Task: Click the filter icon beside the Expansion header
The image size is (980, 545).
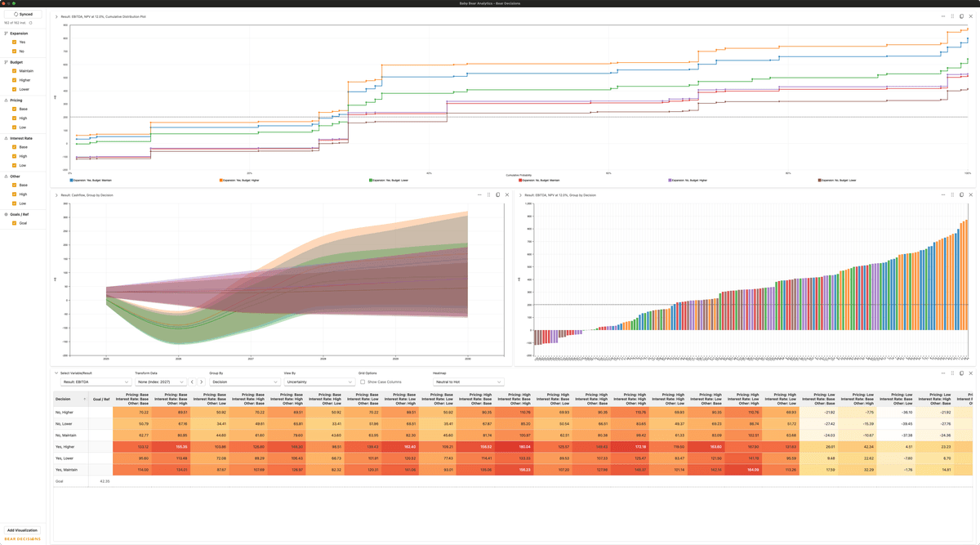Action: [6, 34]
